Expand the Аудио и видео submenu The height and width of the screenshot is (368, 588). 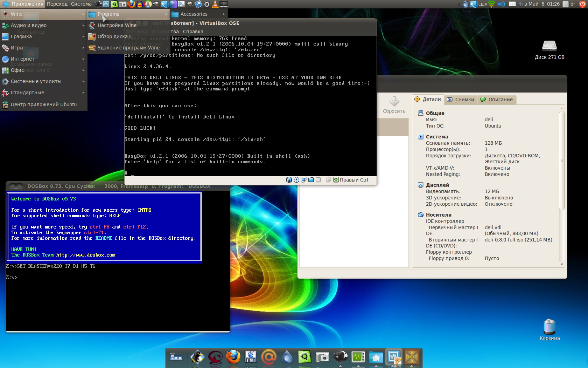(44, 25)
